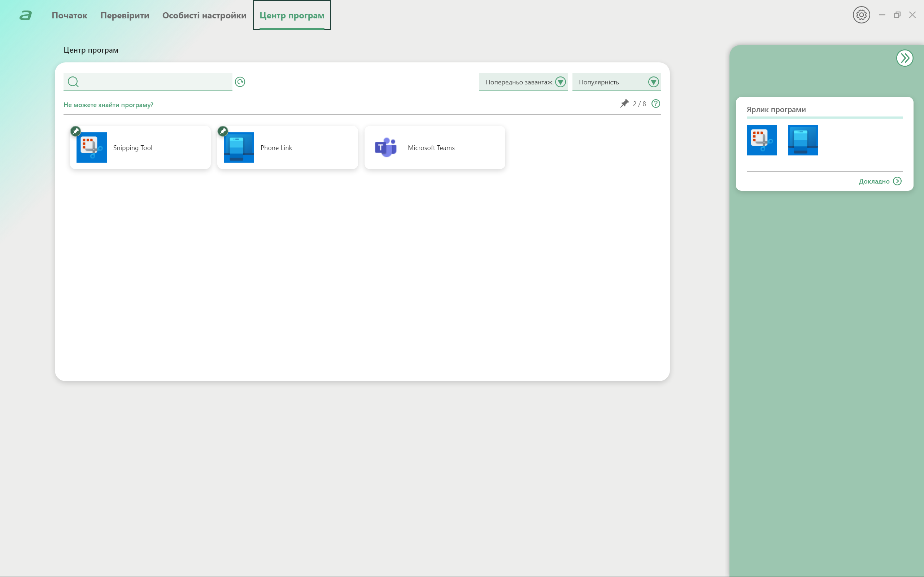Click the Acer logo icon

[x=26, y=15]
